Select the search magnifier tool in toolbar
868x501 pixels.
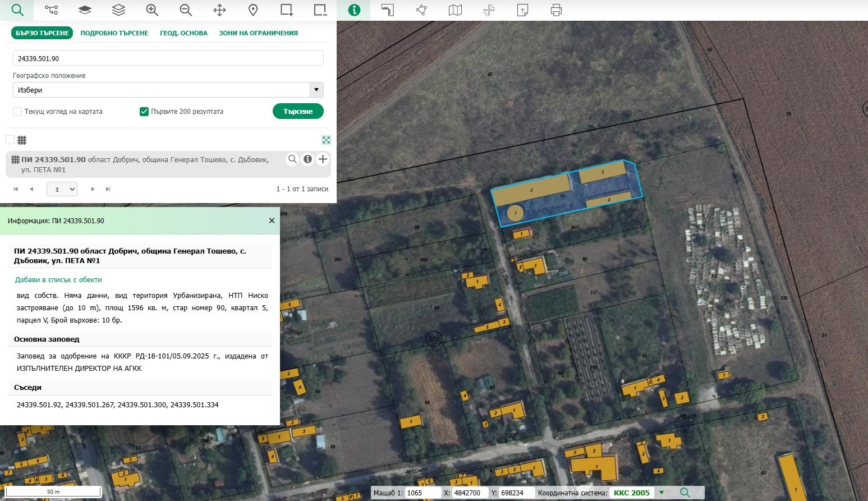(x=17, y=10)
